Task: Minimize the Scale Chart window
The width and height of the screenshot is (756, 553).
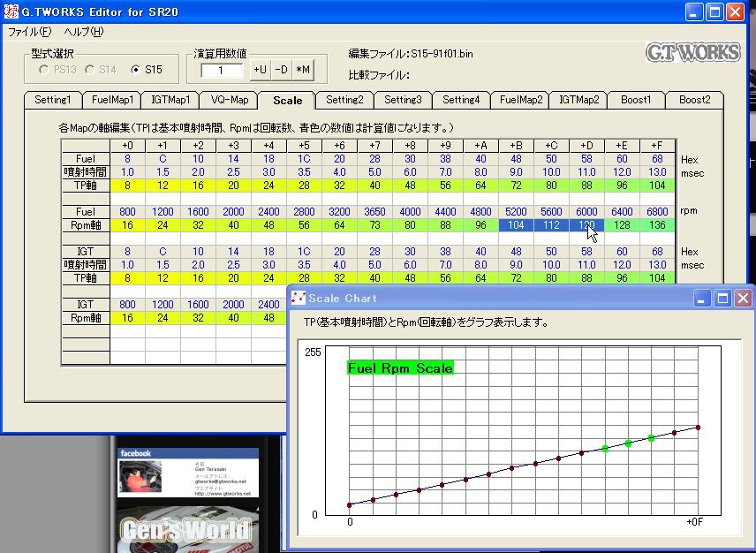Action: [701, 299]
